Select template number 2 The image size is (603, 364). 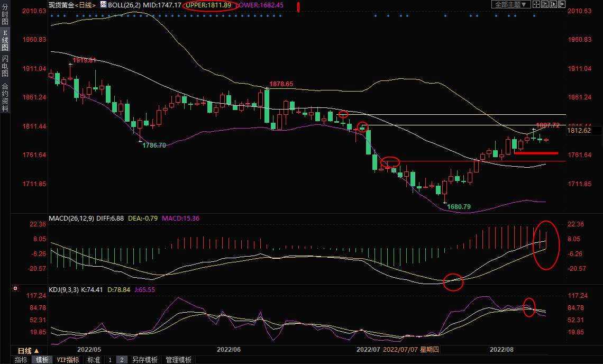(121, 360)
